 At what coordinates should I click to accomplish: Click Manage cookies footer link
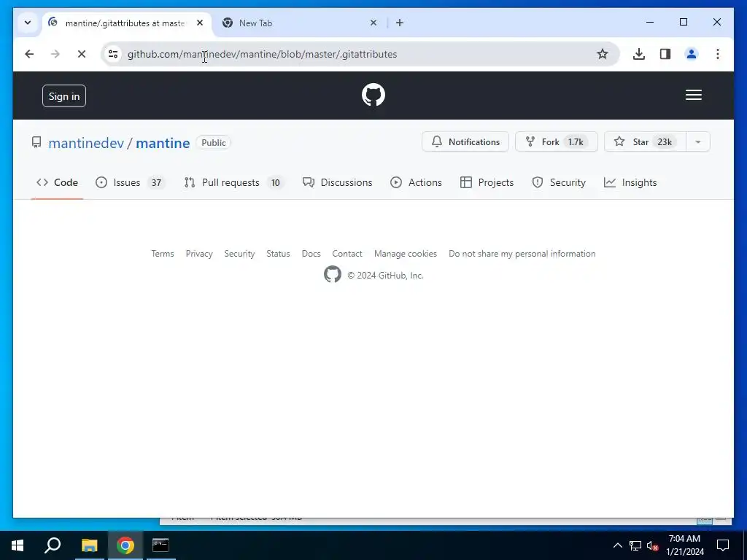(406, 254)
